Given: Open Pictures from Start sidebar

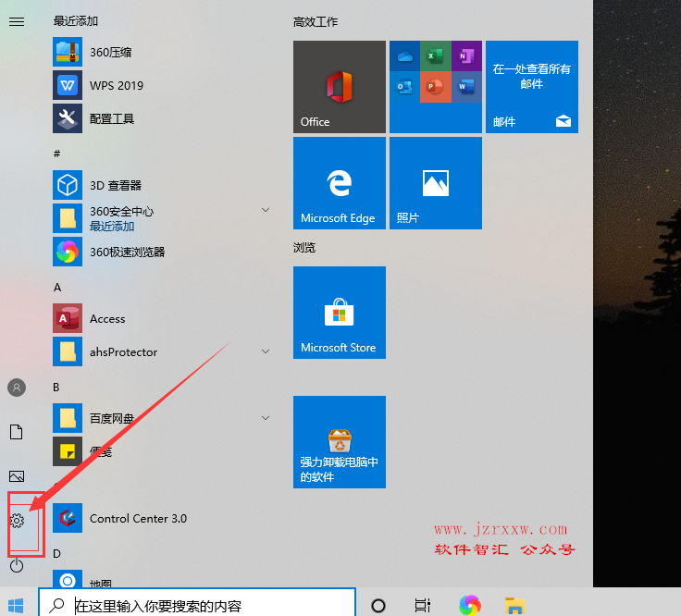Looking at the screenshot, I should [17, 476].
